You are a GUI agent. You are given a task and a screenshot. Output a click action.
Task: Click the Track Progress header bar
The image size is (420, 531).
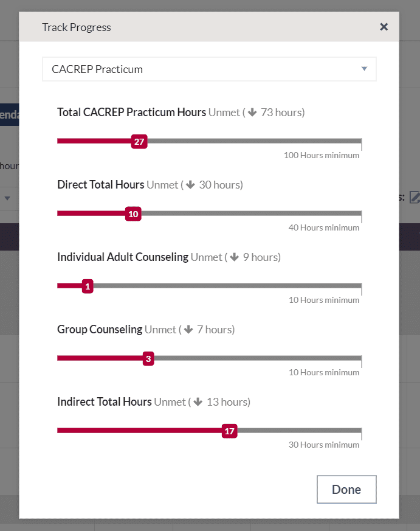point(209,27)
